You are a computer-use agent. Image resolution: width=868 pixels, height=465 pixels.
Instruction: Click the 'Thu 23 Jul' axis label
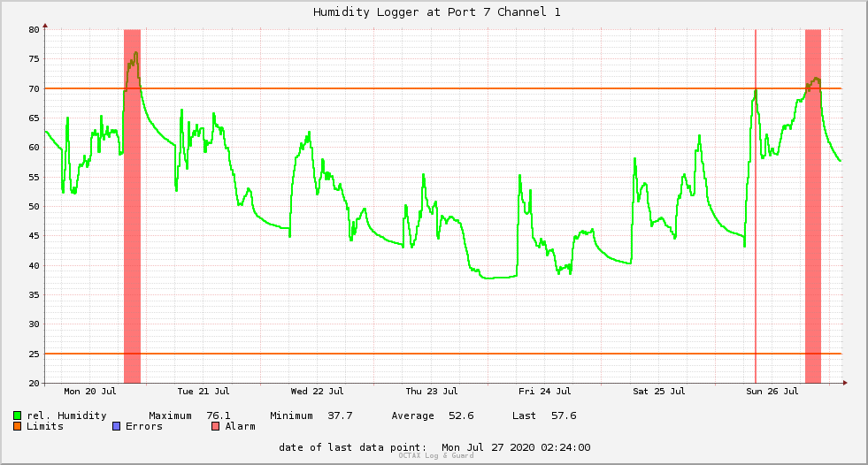[432, 391]
